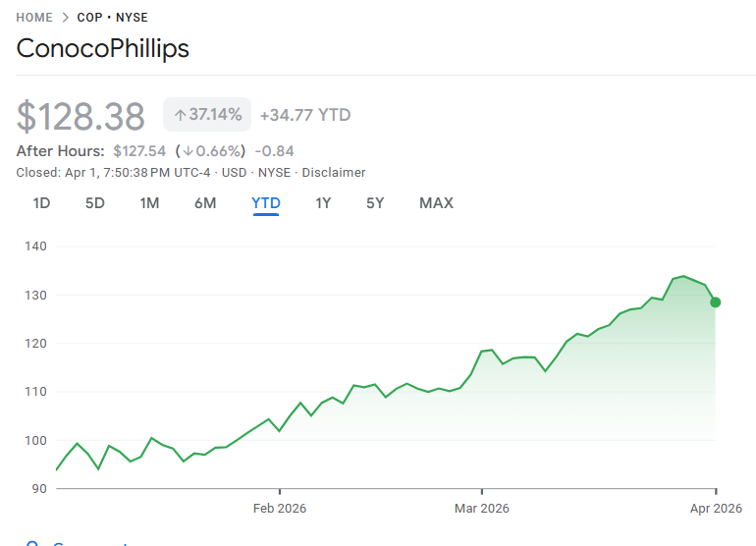Viewport: 756px width, 546px height.
Task: Switch to the 6M chart view
Action: 205,203
